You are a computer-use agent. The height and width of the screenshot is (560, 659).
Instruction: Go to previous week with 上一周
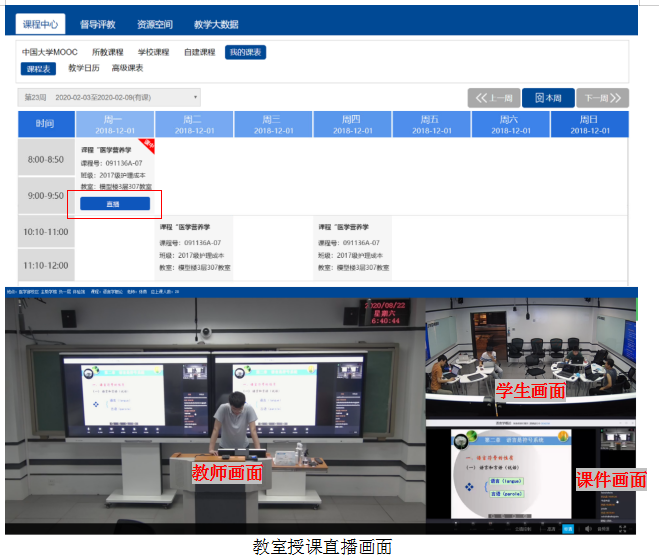click(x=493, y=98)
